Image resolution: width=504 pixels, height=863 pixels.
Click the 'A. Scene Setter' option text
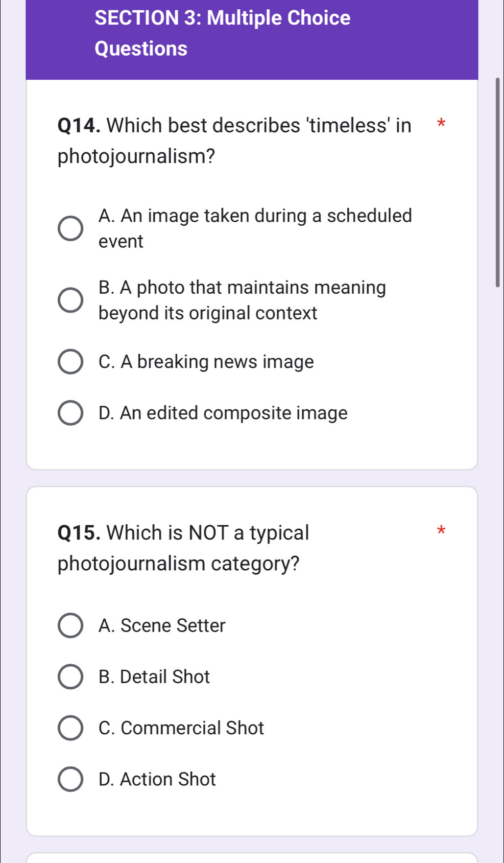point(162,625)
